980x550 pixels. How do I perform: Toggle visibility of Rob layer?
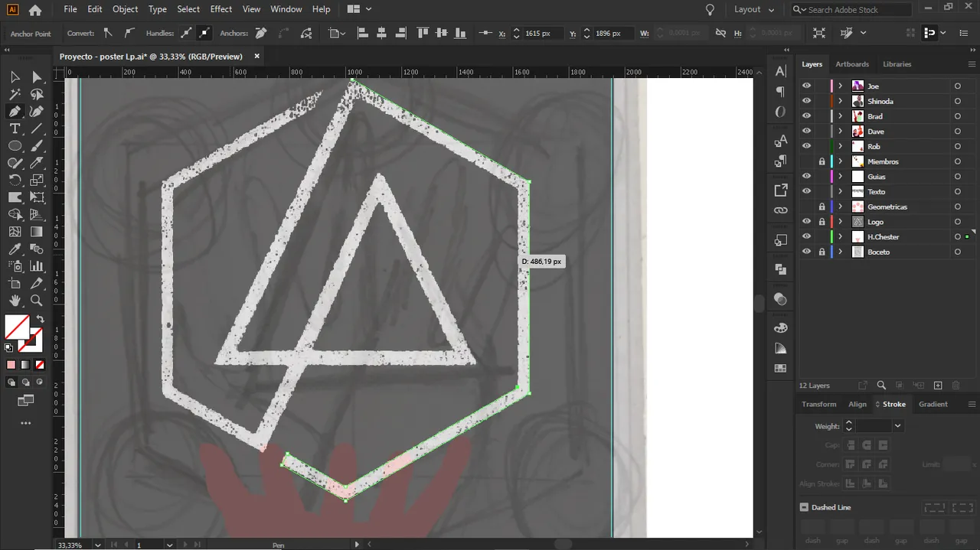(806, 146)
